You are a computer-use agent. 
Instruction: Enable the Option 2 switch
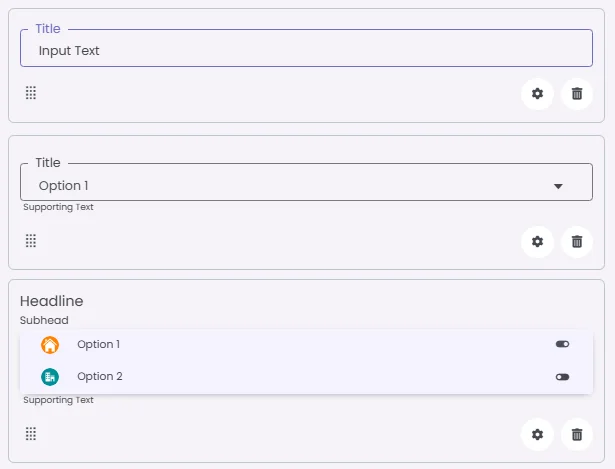coord(562,377)
